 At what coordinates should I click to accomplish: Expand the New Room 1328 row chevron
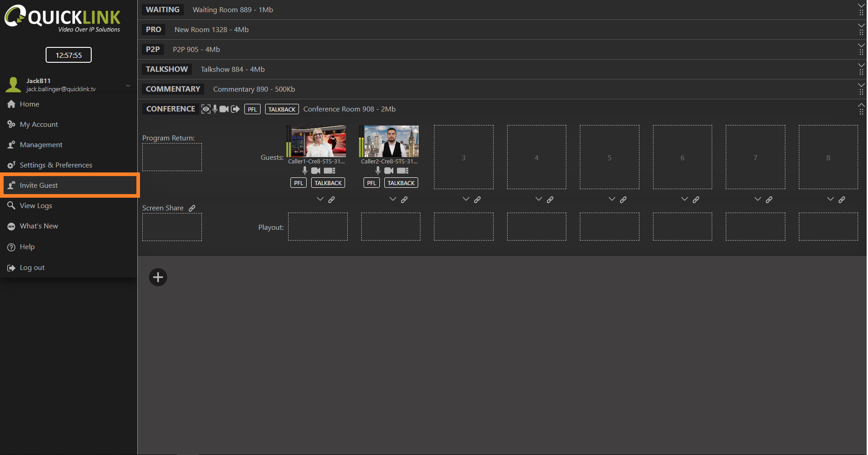[x=861, y=26]
